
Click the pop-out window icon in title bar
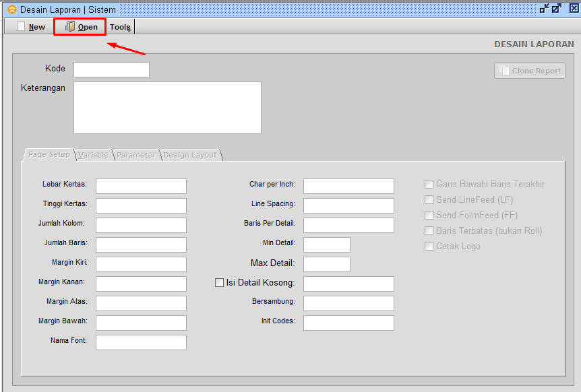[557, 9]
